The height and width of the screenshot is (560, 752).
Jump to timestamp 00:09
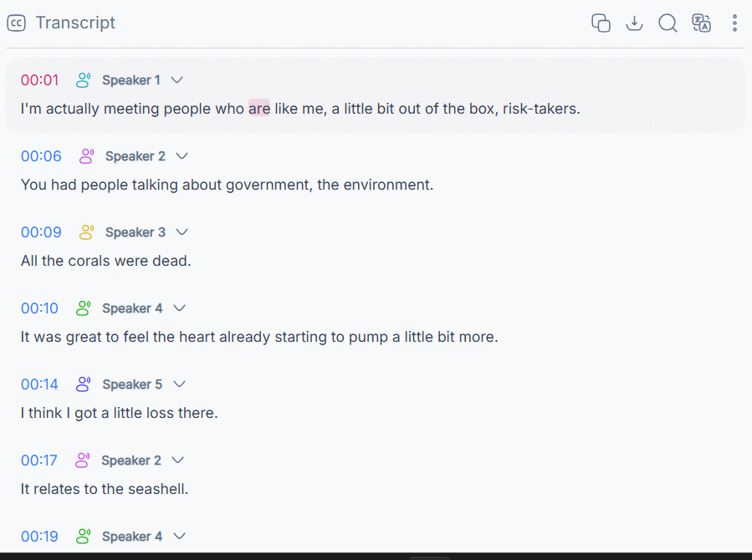click(41, 232)
